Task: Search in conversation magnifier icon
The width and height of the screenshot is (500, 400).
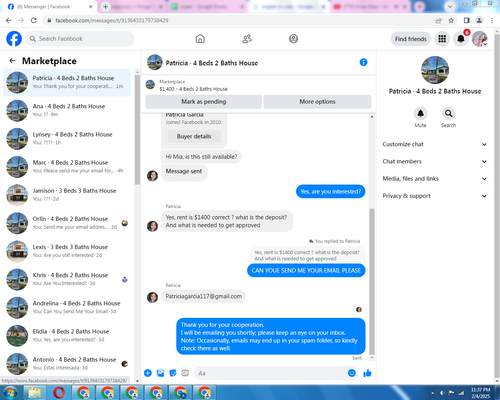Action: click(x=448, y=114)
